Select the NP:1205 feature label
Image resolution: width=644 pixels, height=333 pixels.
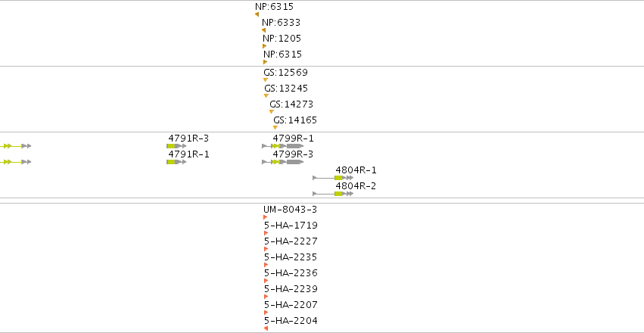[282, 39]
